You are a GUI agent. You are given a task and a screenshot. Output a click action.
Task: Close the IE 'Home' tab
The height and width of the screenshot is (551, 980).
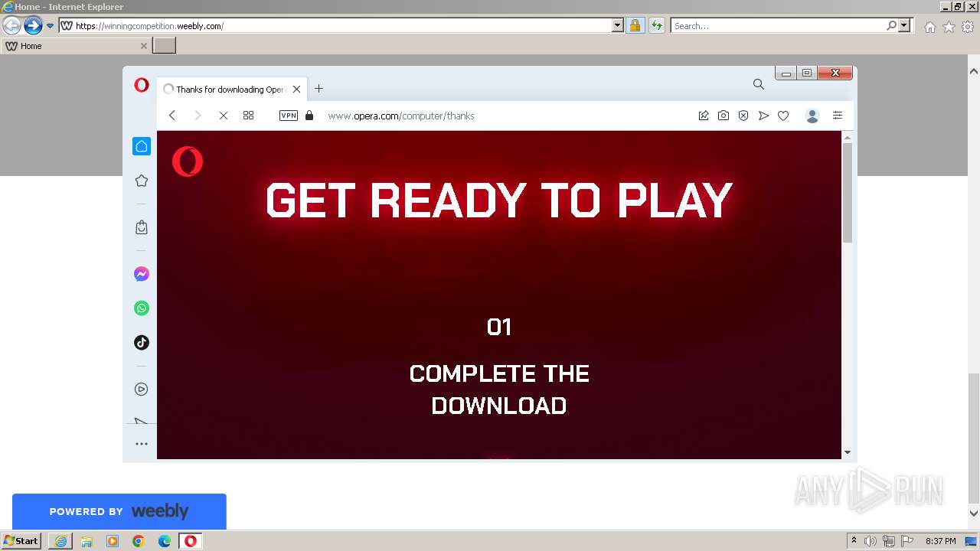(143, 46)
